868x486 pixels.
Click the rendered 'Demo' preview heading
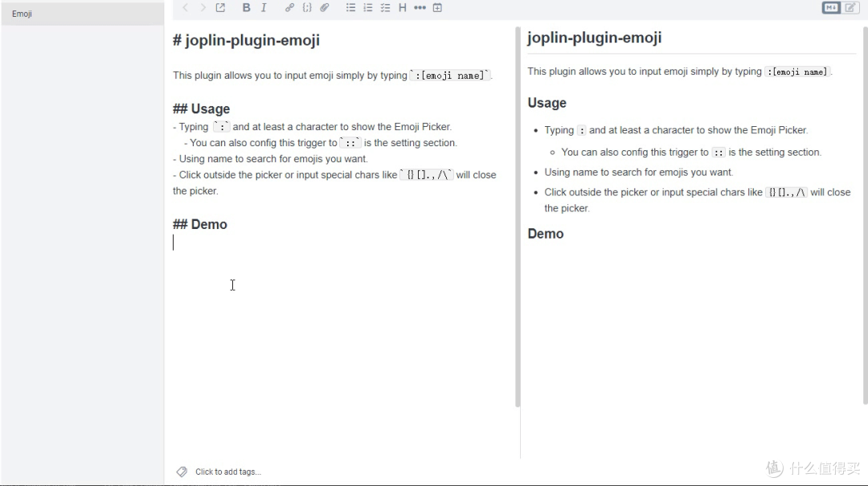click(545, 234)
